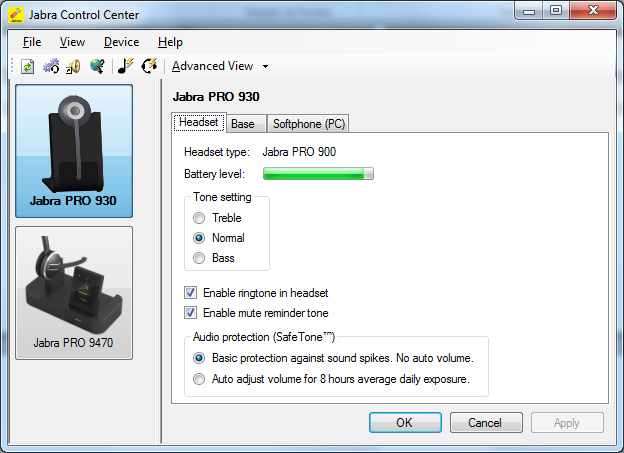Click the music note with lightning icon
The width and height of the screenshot is (624, 453).
point(126,66)
